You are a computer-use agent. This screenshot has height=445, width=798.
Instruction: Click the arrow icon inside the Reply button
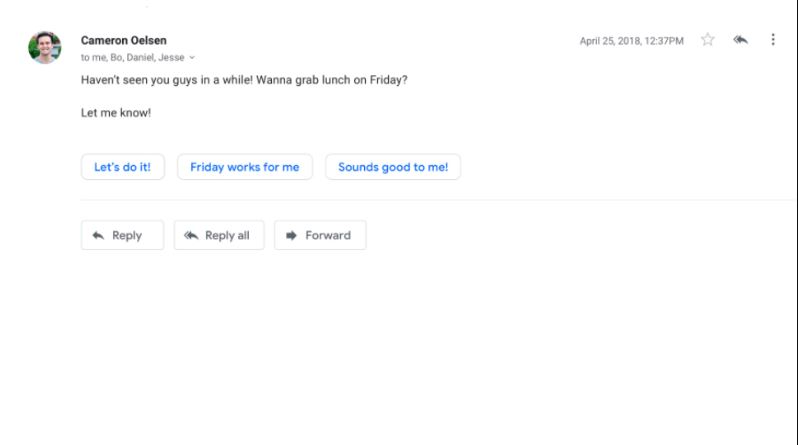click(x=98, y=236)
